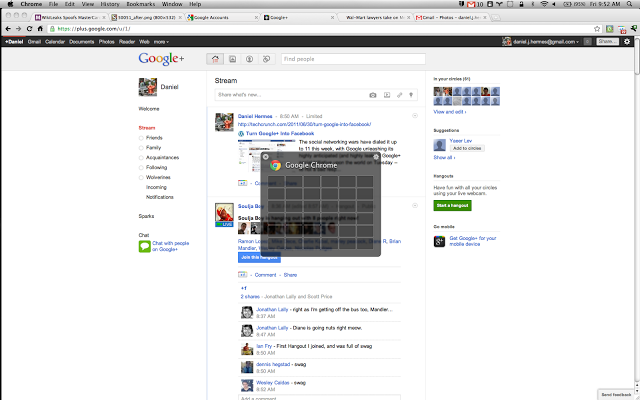Open Google+ settings gear icon
Image resolution: width=640 pixels, height=400 pixels.
(x=627, y=42)
